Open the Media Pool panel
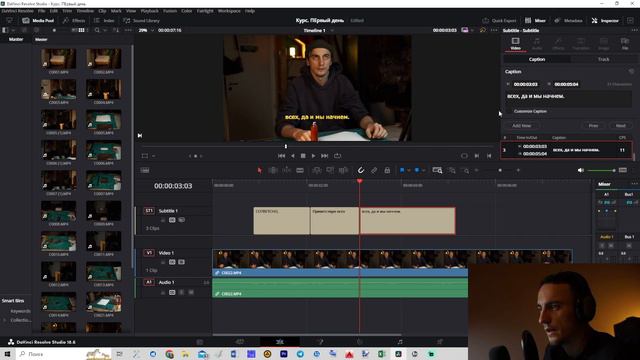The width and height of the screenshot is (640, 360). 38,20
